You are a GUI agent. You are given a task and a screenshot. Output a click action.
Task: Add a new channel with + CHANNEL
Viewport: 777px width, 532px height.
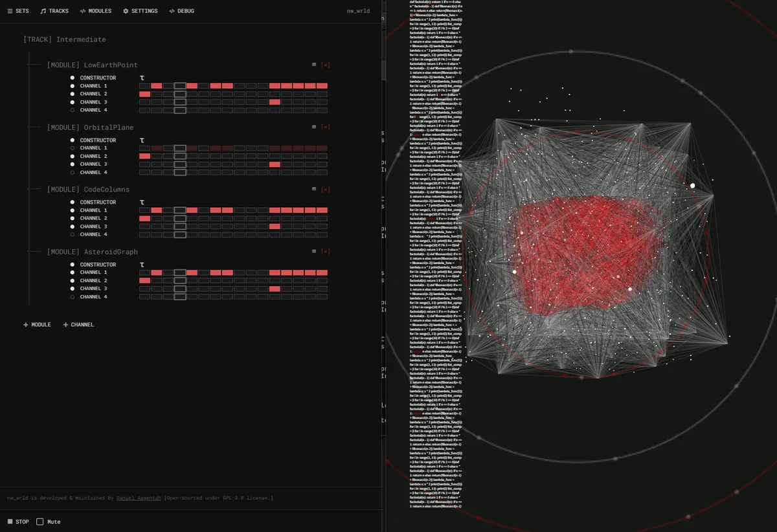(x=78, y=325)
